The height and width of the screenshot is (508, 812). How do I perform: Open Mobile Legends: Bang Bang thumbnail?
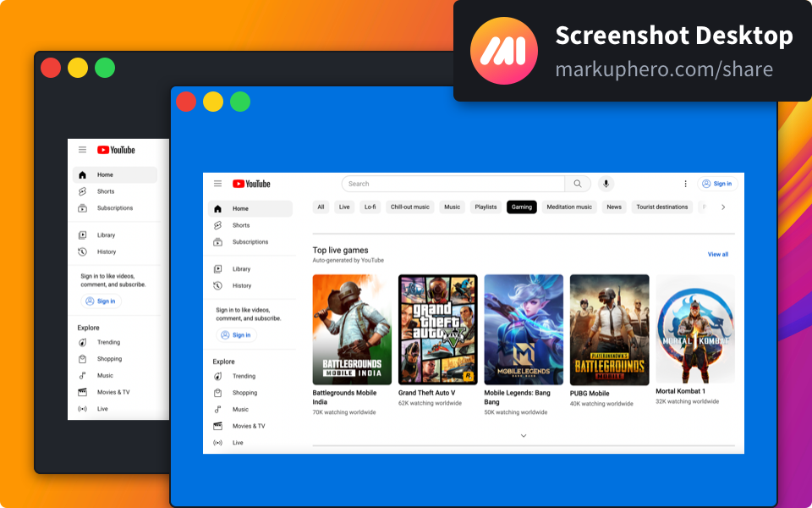pyautogui.click(x=524, y=329)
